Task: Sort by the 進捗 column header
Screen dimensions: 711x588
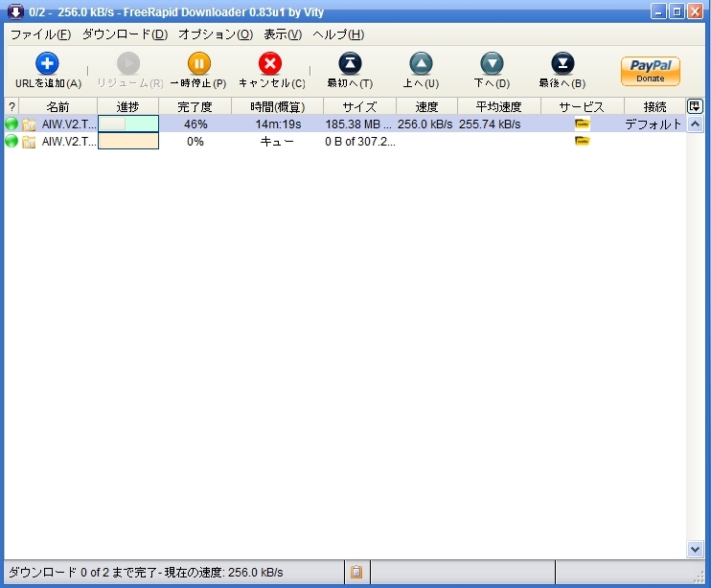Action: tap(127, 107)
